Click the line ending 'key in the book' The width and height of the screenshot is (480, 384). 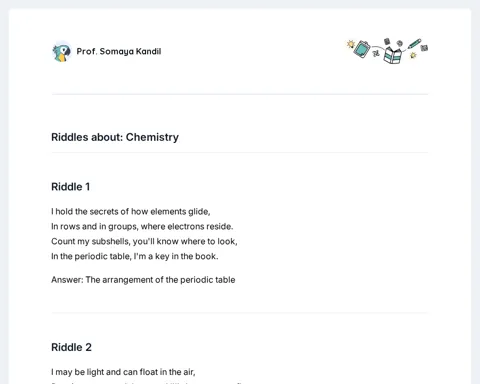[x=135, y=256]
